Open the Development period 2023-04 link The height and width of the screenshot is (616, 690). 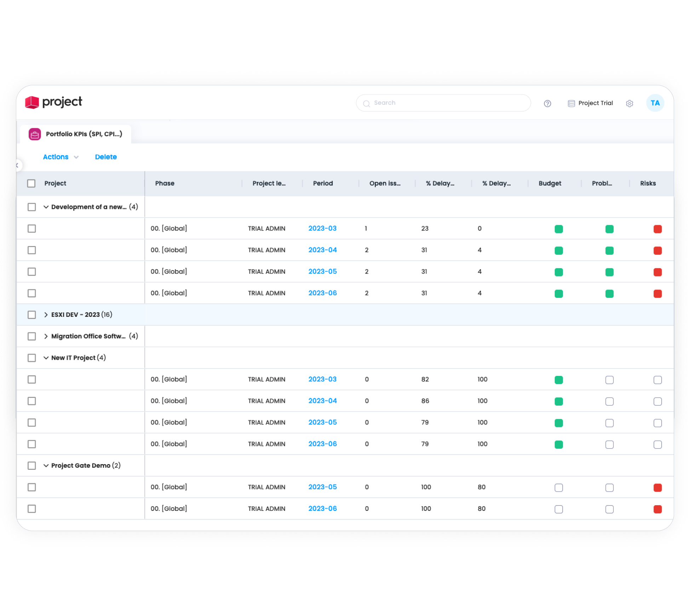pyautogui.click(x=322, y=250)
